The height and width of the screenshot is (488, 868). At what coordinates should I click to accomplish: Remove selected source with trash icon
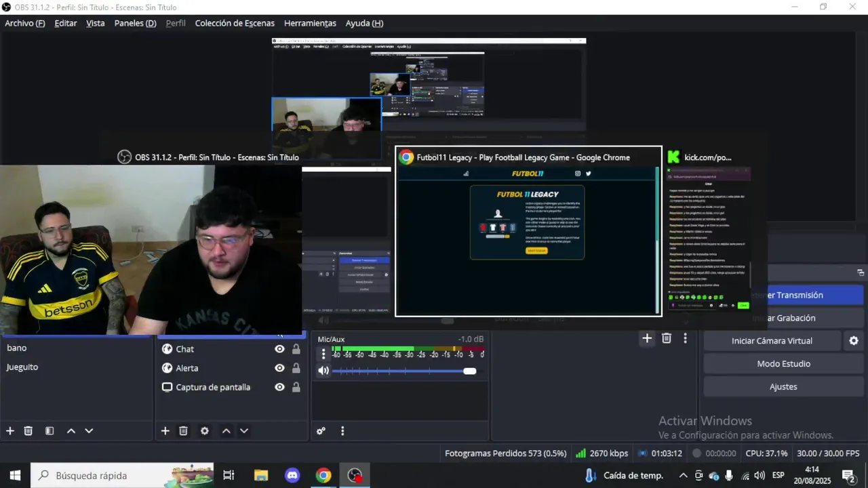pyautogui.click(x=183, y=431)
